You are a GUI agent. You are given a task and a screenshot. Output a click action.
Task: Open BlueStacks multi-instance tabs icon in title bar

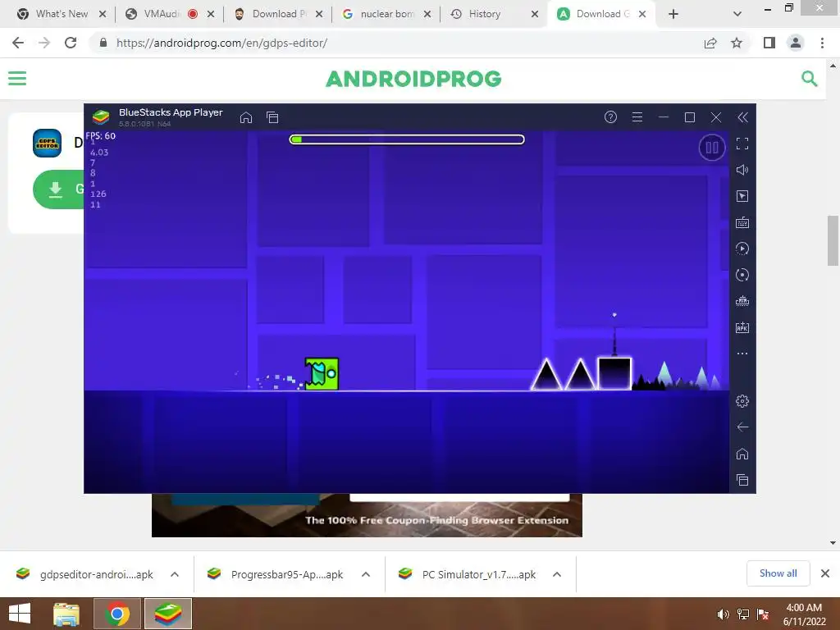272,117
